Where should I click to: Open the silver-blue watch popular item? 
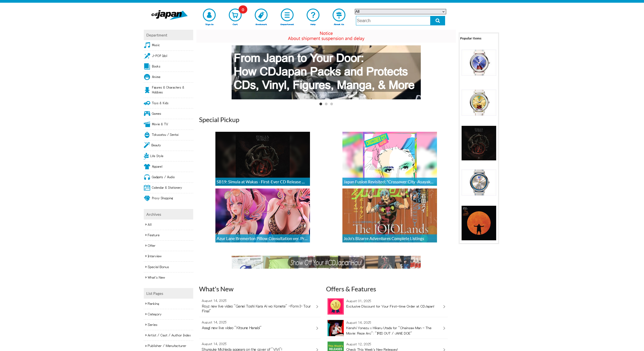[479, 183]
